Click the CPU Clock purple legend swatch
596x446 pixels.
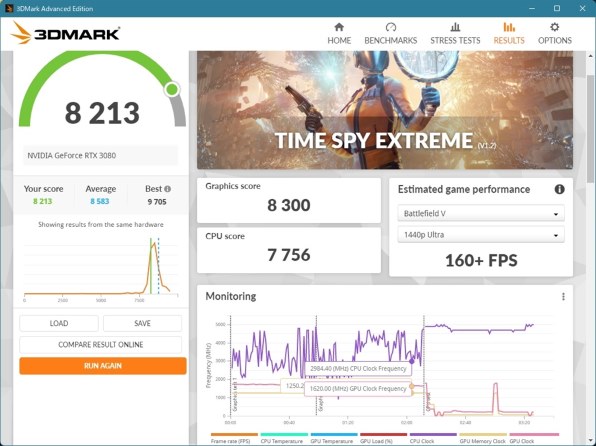pyautogui.click(x=433, y=434)
